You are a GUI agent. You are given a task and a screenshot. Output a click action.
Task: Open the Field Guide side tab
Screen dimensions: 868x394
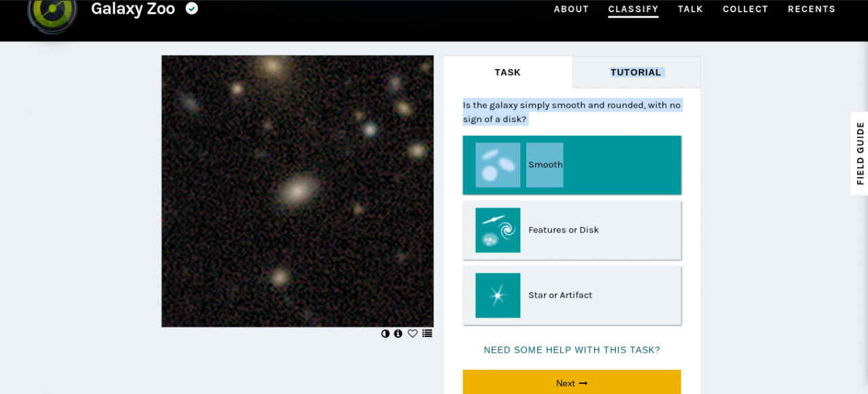coord(859,153)
